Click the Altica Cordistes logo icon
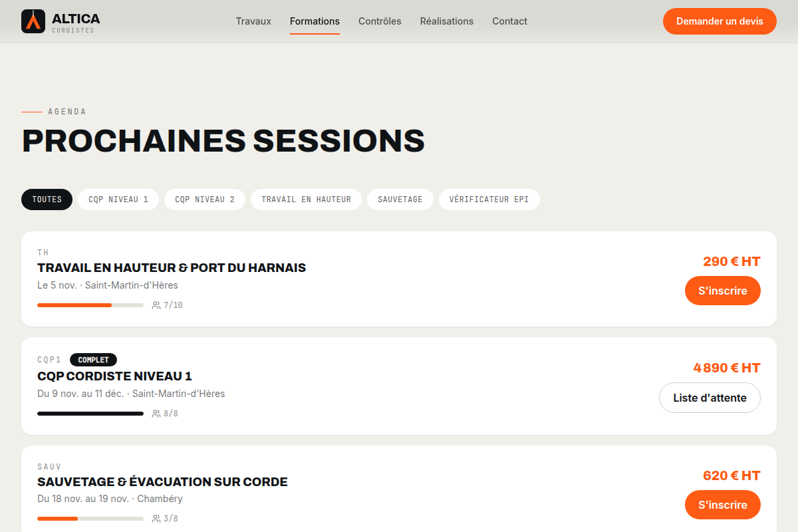The width and height of the screenshot is (798, 532). click(x=33, y=21)
